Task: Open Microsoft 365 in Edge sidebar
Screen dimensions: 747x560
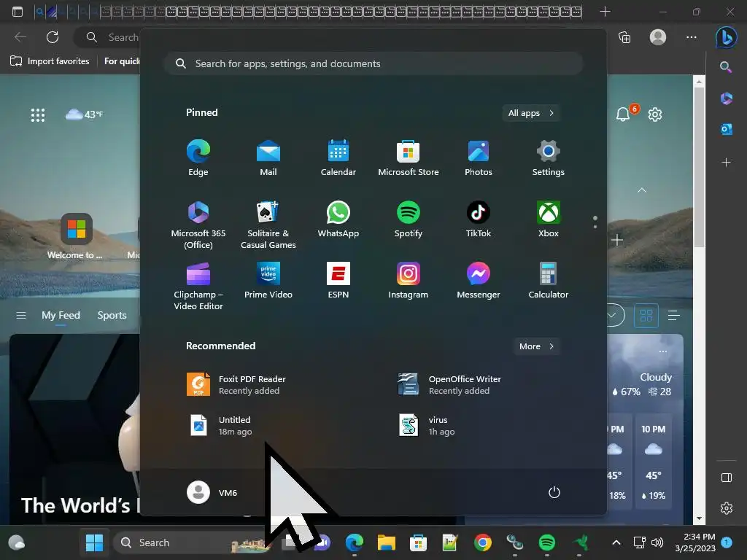Action: pyautogui.click(x=726, y=98)
